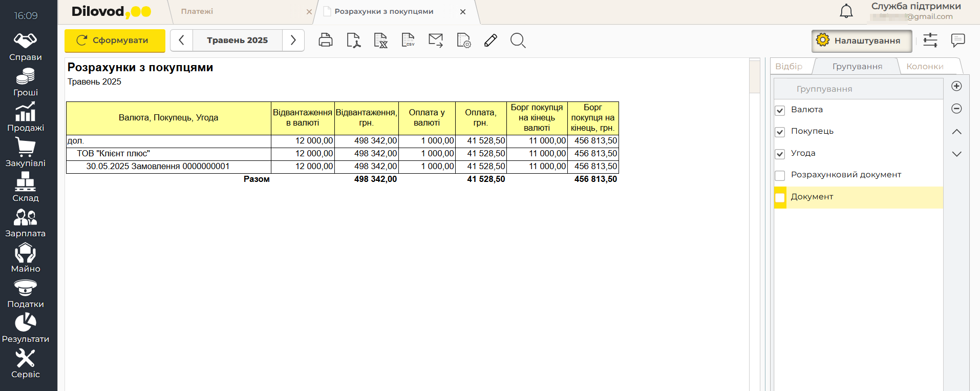Image resolution: width=980 pixels, height=391 pixels.
Task: Uncheck the Валюта grouping checkbox
Action: coord(780,110)
